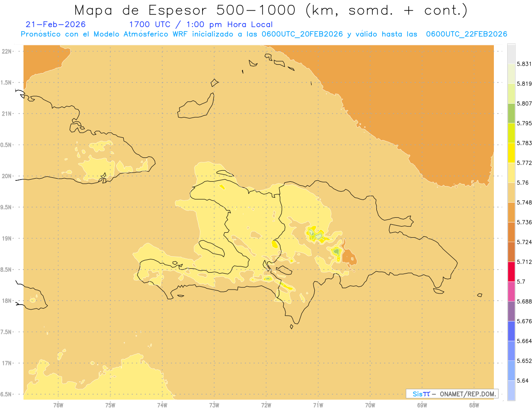This screenshot has height=411, width=532.
Task: Click the legend value 5.819
Action: click(524, 84)
